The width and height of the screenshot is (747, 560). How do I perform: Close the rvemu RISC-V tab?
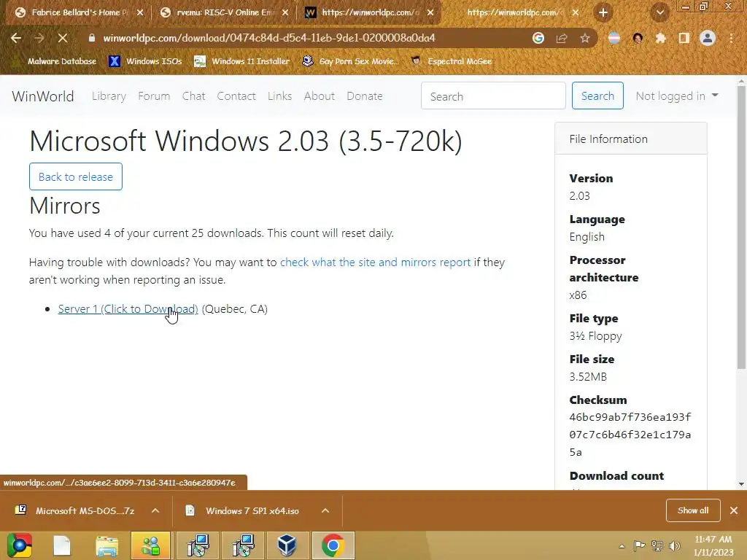(285, 13)
